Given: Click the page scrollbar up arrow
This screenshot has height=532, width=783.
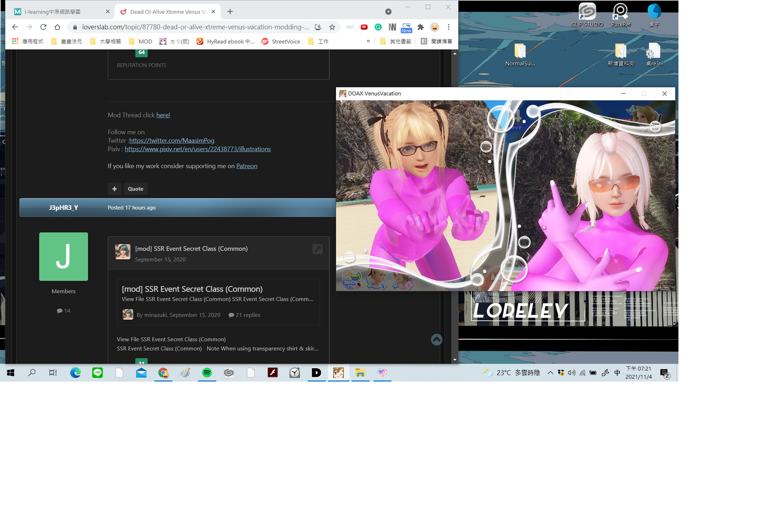Looking at the screenshot, I should [454, 53].
